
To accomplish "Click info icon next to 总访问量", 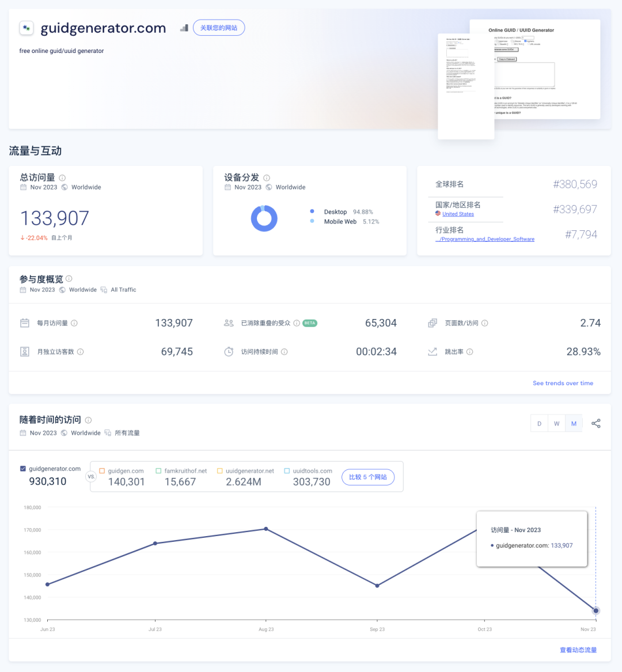I will [62, 178].
